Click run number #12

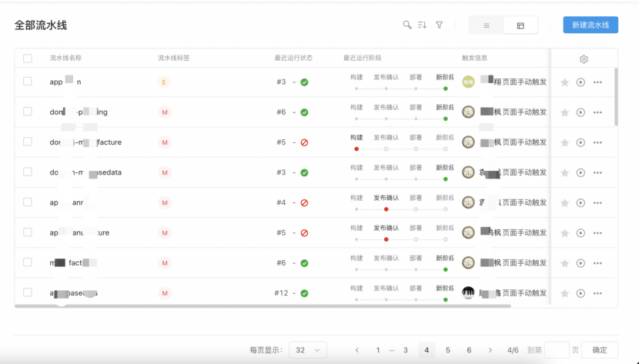[x=281, y=292]
